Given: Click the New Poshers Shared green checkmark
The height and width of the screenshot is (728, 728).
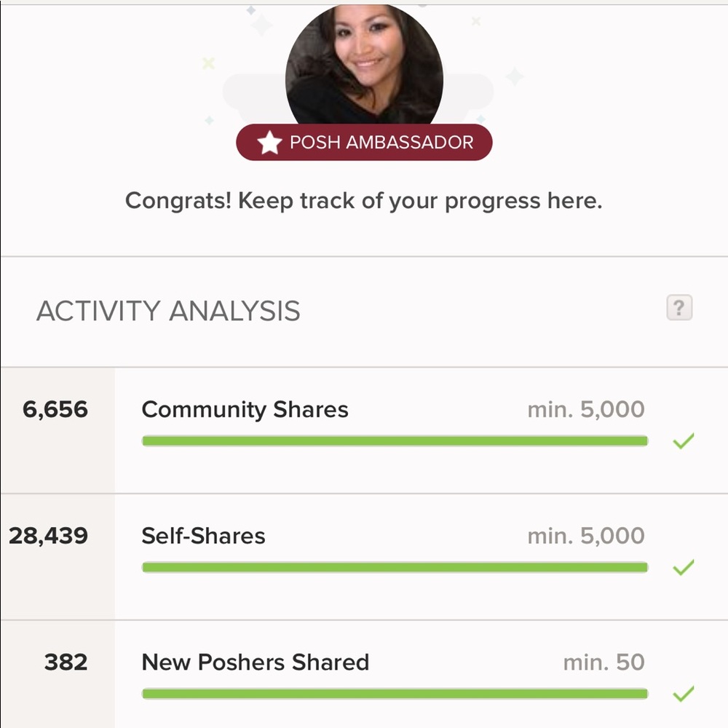Looking at the screenshot, I should 683,695.
